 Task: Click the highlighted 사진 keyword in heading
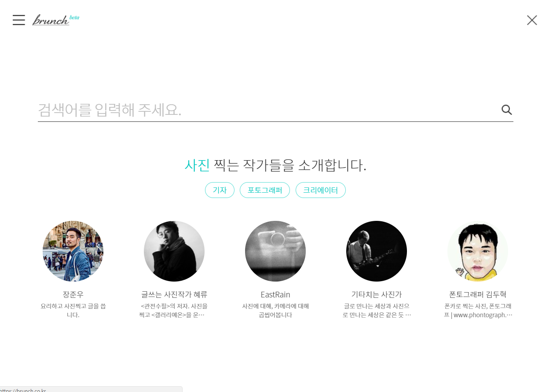pyautogui.click(x=197, y=165)
